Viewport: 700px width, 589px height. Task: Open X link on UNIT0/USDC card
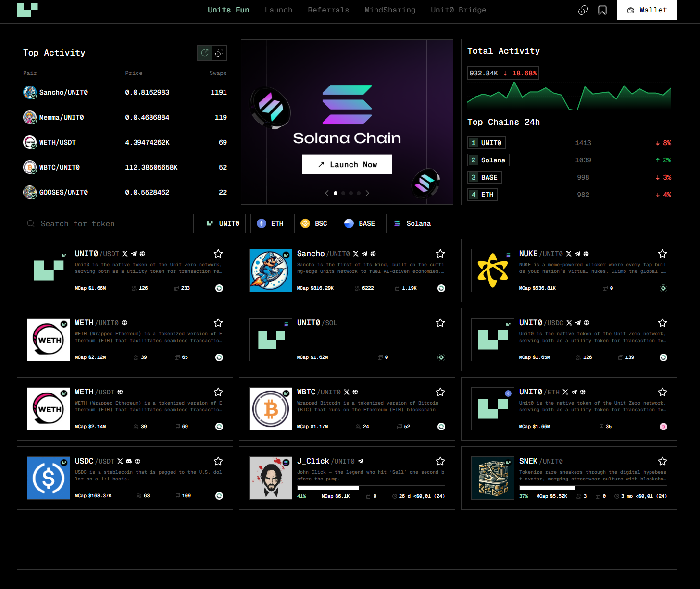[569, 323]
